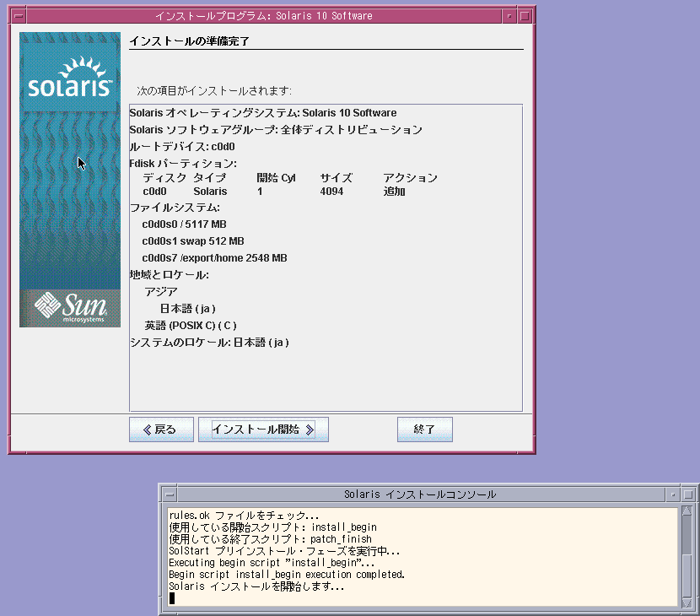Minimize the Solaris install console window
The image size is (700, 616).
coord(673,494)
